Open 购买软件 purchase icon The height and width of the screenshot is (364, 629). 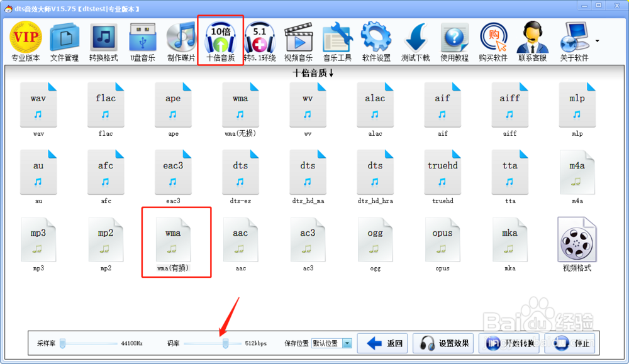point(493,41)
